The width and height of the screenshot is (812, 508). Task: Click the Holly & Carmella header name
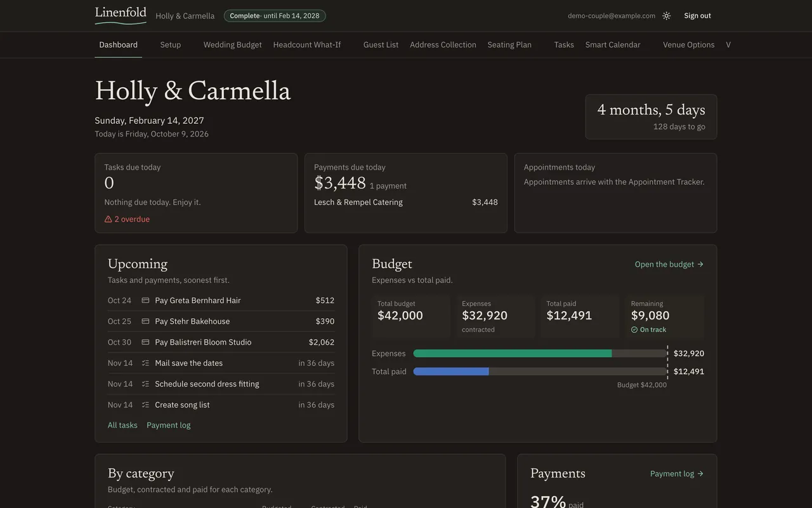(x=185, y=16)
